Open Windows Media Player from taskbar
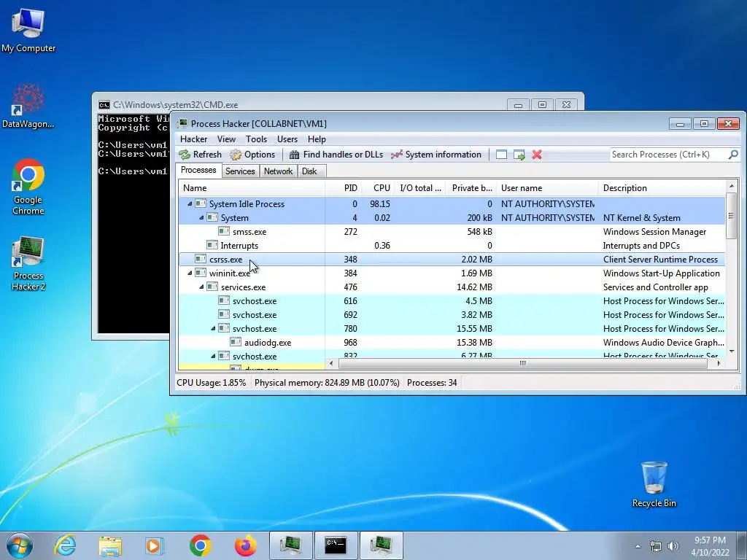Image resolution: width=747 pixels, height=560 pixels. [x=155, y=545]
